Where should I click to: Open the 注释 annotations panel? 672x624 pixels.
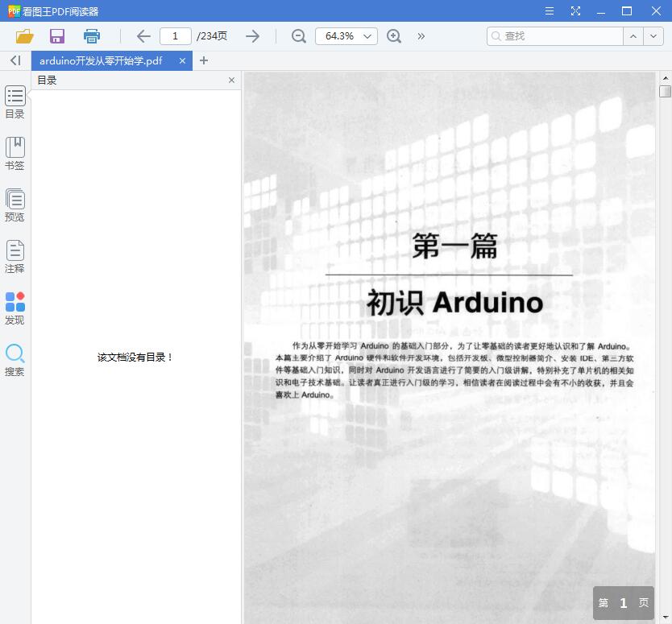pyautogui.click(x=15, y=256)
